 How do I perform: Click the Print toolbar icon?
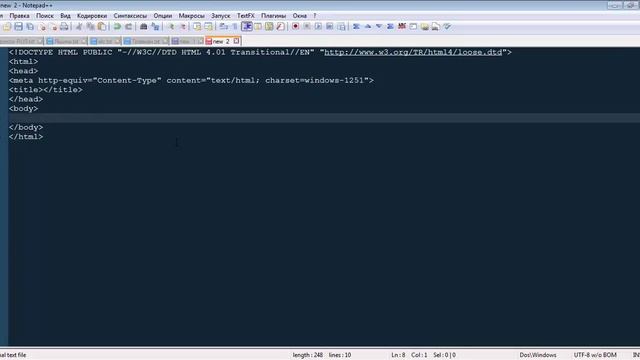pos(64,27)
